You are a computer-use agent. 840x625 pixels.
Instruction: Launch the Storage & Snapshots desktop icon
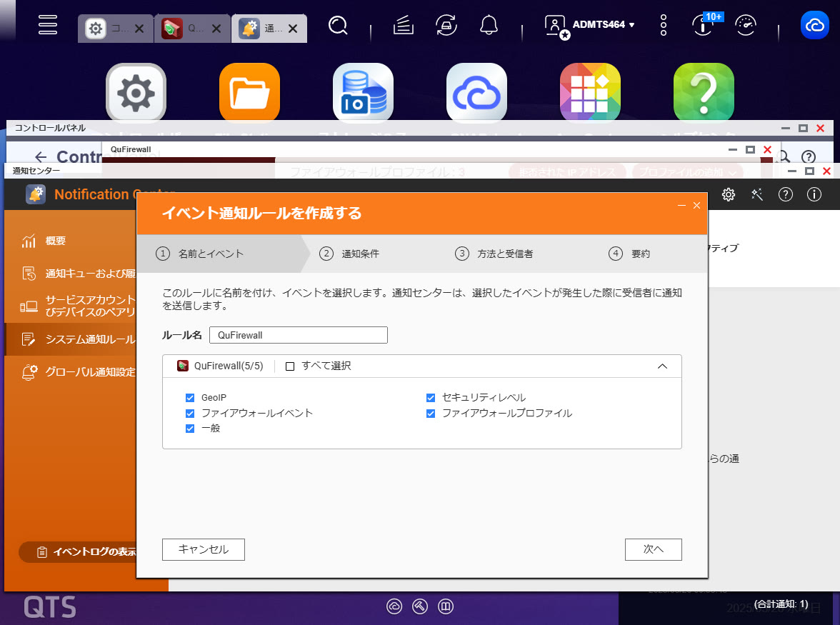(363, 93)
